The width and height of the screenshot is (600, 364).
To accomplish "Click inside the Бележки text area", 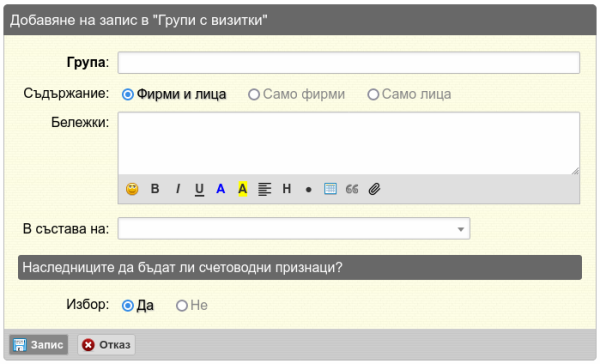I will [x=349, y=144].
